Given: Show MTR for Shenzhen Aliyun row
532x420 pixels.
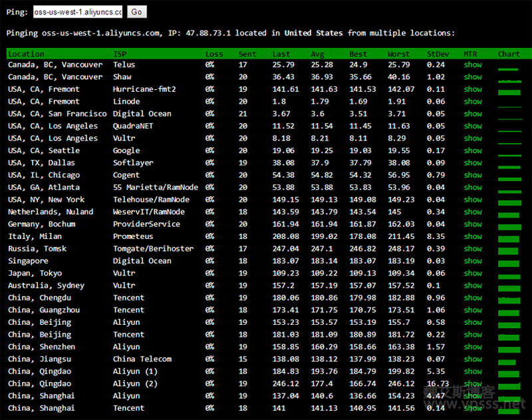Looking at the screenshot, I should pyautogui.click(x=473, y=347).
